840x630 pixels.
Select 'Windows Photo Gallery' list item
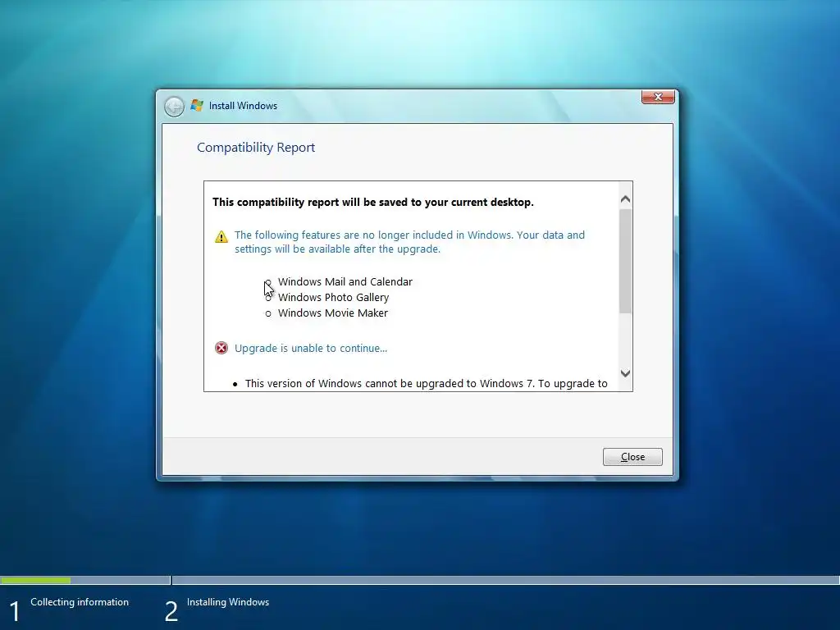coord(333,297)
